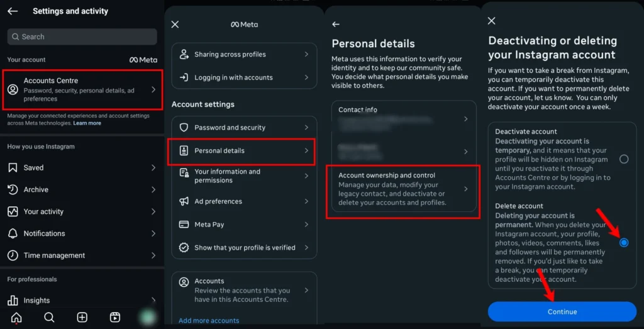Screen dimensions: 644x329
Task: Click the Learn more link
Action: pos(87,123)
